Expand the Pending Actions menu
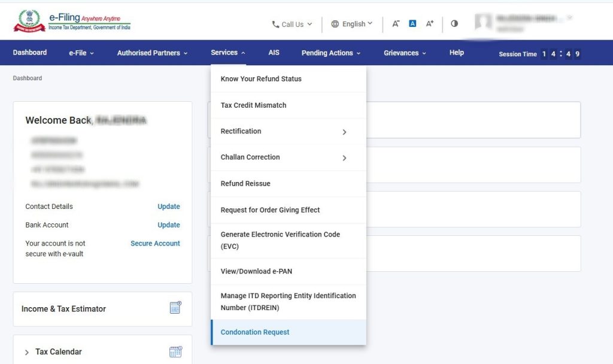This screenshot has width=613, height=364. pyautogui.click(x=330, y=53)
